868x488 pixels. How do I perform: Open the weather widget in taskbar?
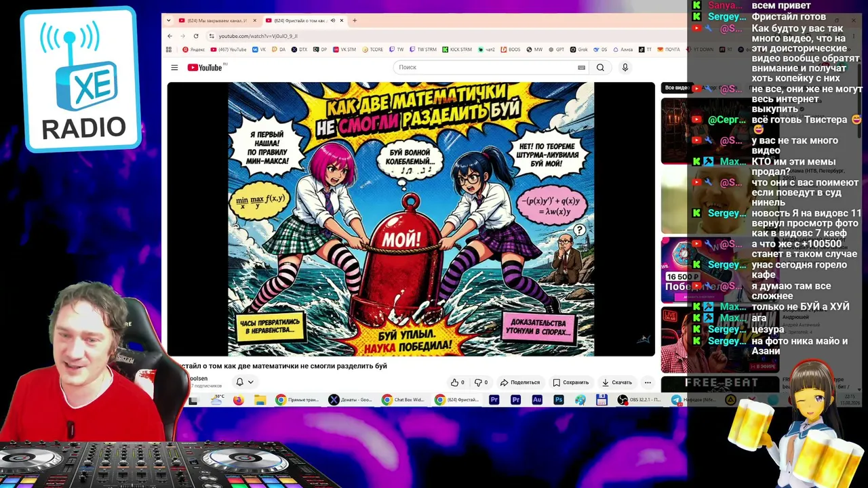217,401
